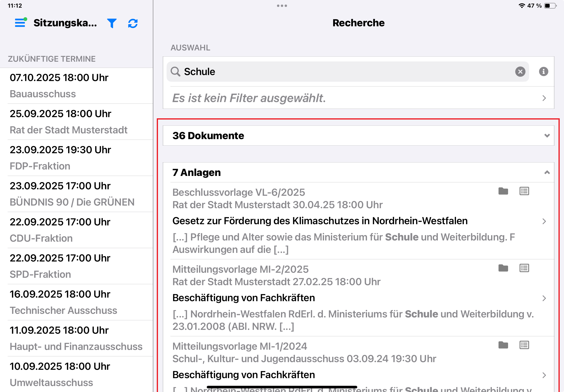
Task: Expand the 36 Dokumente section
Action: (547, 136)
